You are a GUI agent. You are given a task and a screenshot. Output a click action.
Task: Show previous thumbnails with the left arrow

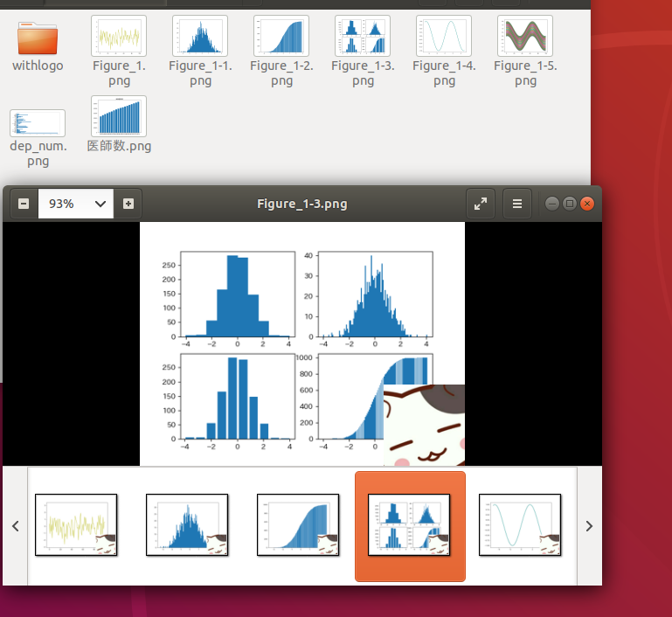16,526
